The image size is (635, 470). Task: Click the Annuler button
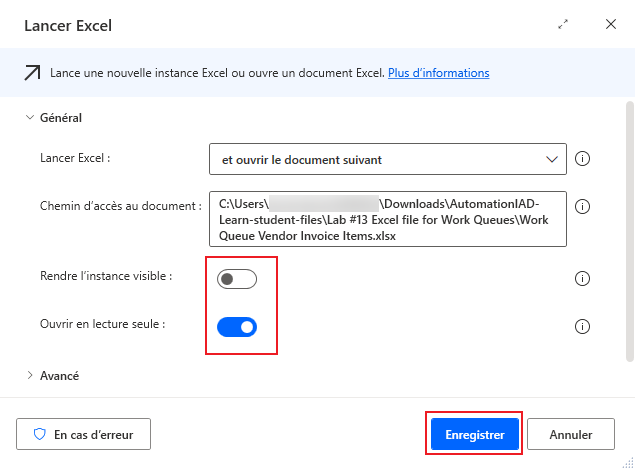[571, 434]
